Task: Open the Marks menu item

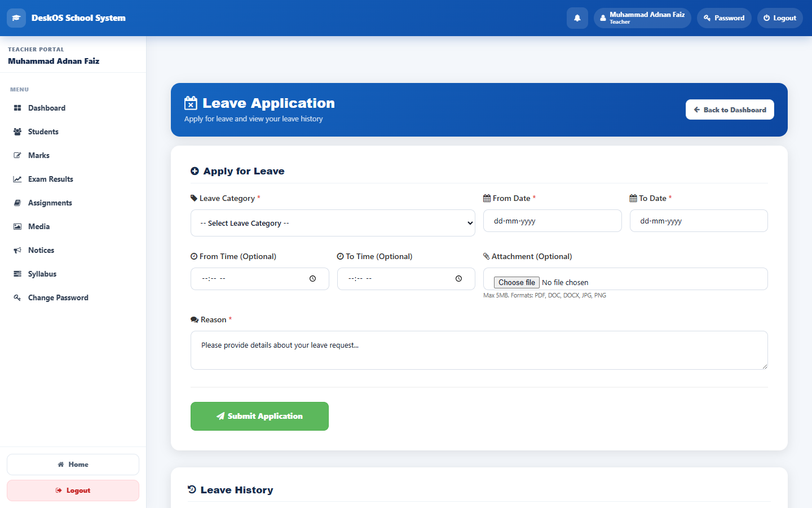Action: tap(73, 155)
